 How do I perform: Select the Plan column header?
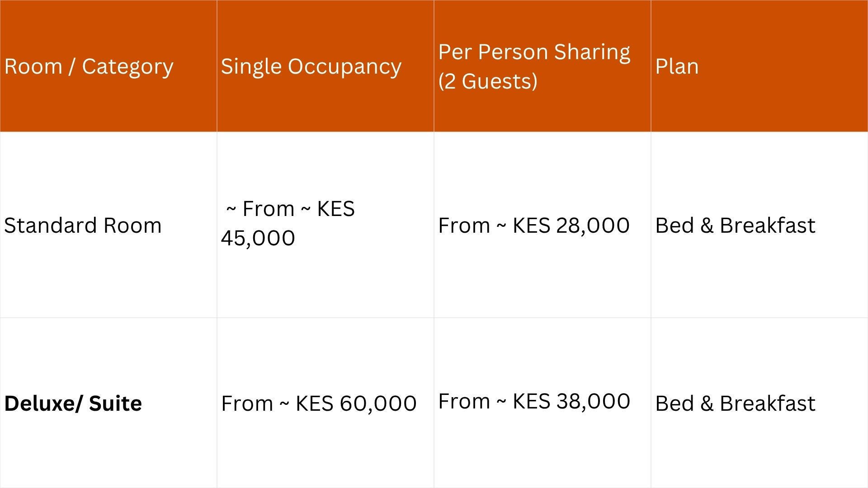[x=677, y=66]
